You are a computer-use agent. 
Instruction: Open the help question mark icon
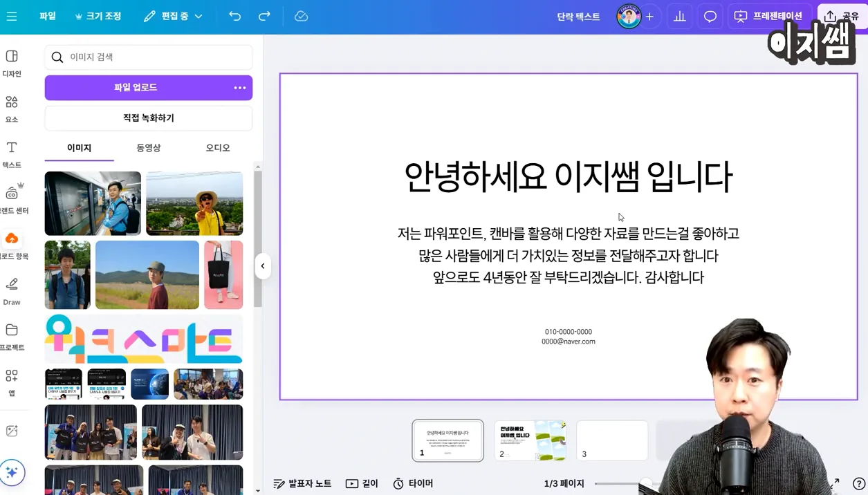[858, 484]
